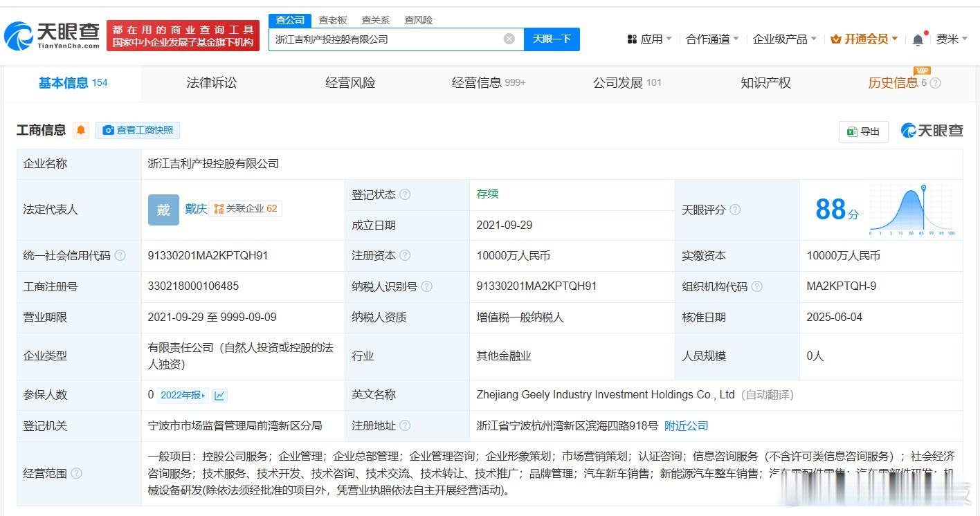
Task: Open legal representative 戴庆 link
Action: [196, 209]
